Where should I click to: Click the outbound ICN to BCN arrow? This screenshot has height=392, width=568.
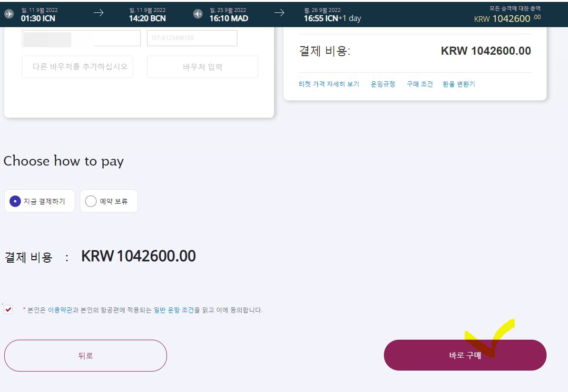coord(98,13)
